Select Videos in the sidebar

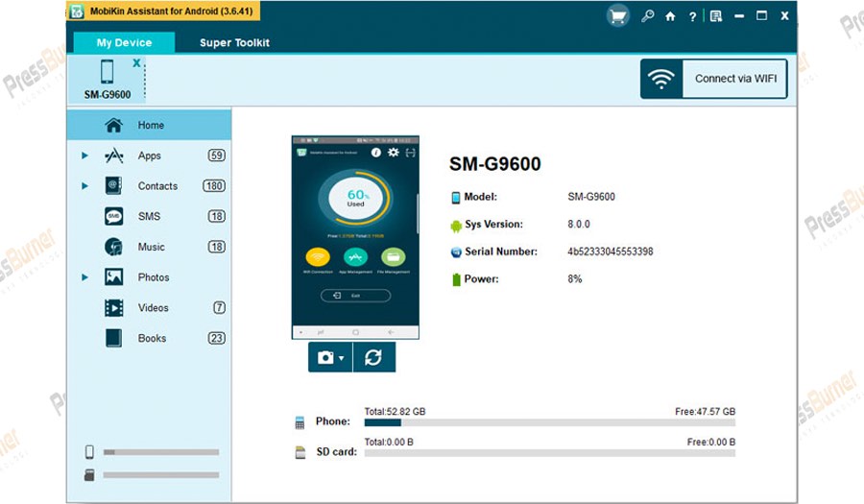tap(153, 308)
